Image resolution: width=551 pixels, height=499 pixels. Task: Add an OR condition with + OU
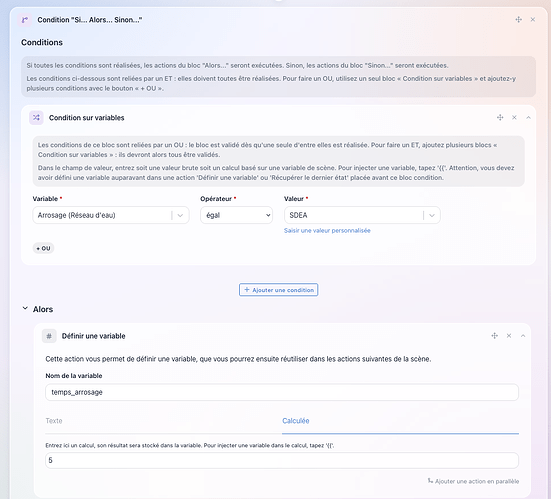point(43,248)
